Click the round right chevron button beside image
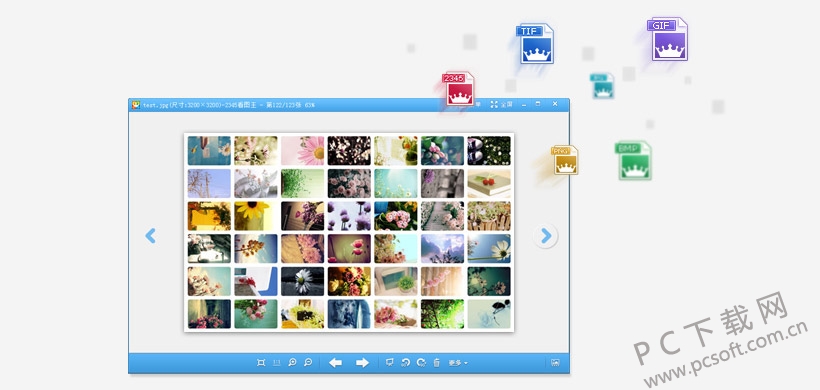Image resolution: width=820 pixels, height=390 pixels. coord(546,236)
